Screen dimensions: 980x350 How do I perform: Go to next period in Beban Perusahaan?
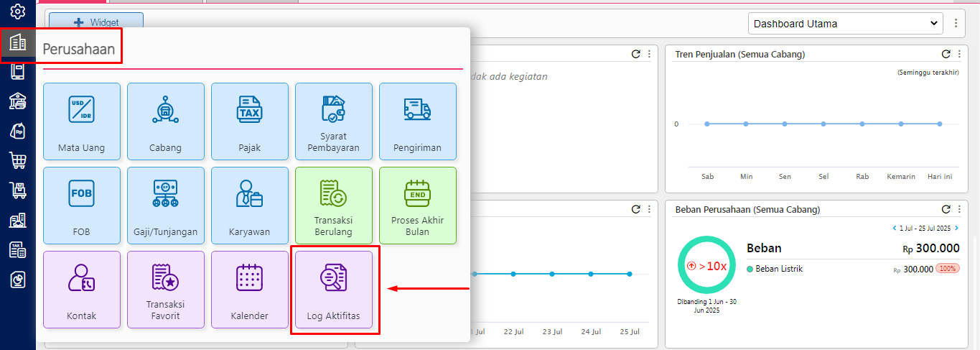click(956, 229)
